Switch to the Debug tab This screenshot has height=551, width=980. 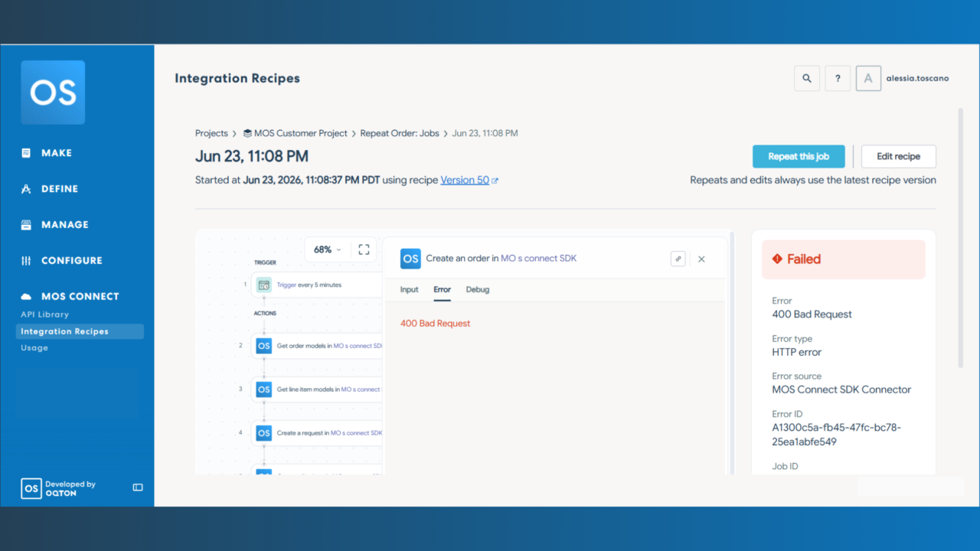(478, 289)
